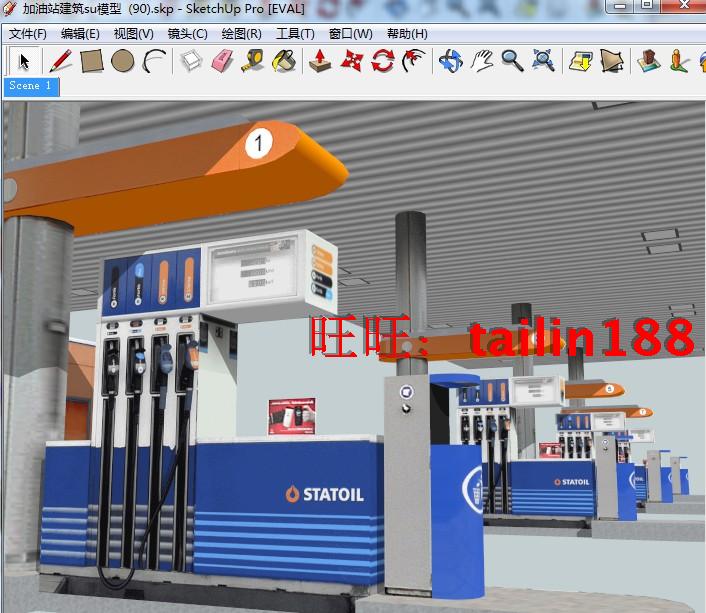This screenshot has height=613, width=706.
Task: Open the 编辑(E) menu
Action: coord(80,34)
